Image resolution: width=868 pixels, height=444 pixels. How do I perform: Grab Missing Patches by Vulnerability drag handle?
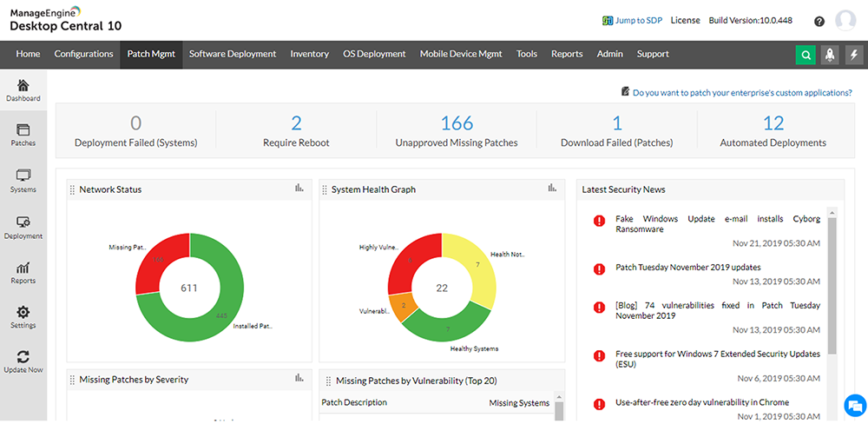click(x=328, y=381)
